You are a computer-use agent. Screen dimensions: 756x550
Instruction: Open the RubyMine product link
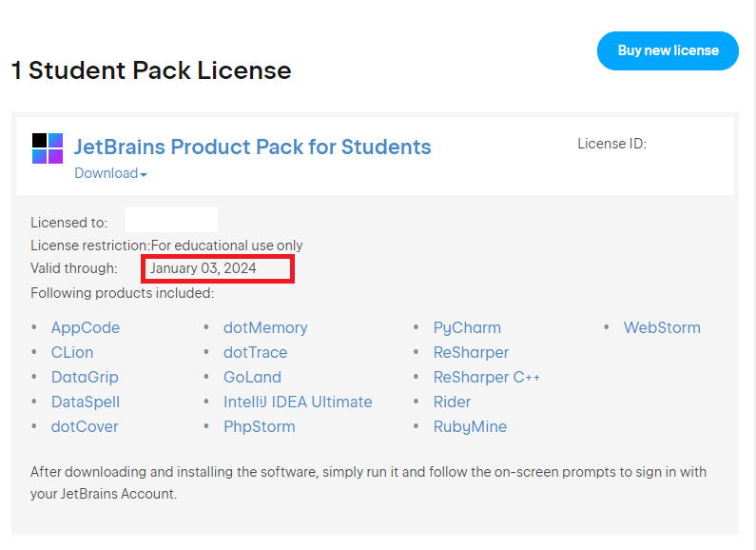(x=470, y=426)
